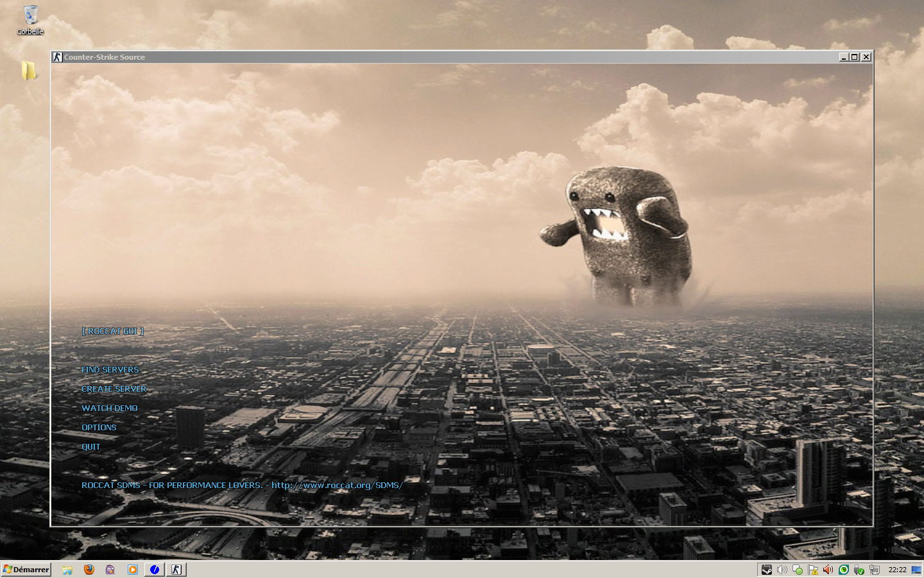Click the green eye tray icon
The height and width of the screenshot is (578, 924).
[x=844, y=570]
